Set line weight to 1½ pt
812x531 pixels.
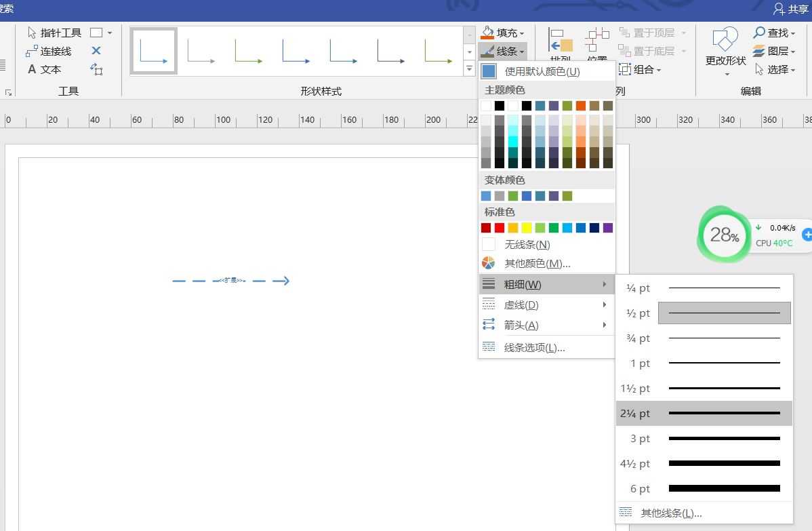[704, 388]
